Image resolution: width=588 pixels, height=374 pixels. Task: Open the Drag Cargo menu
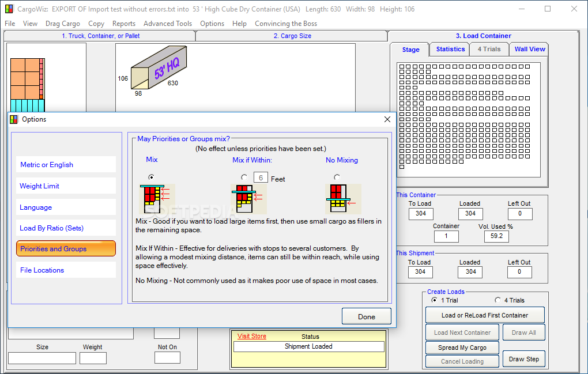click(63, 24)
